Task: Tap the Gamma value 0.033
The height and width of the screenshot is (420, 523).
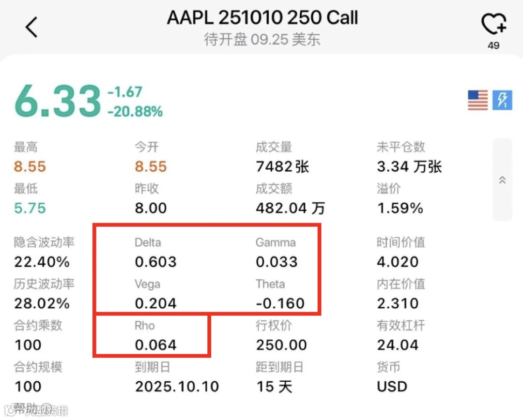Action: [277, 262]
